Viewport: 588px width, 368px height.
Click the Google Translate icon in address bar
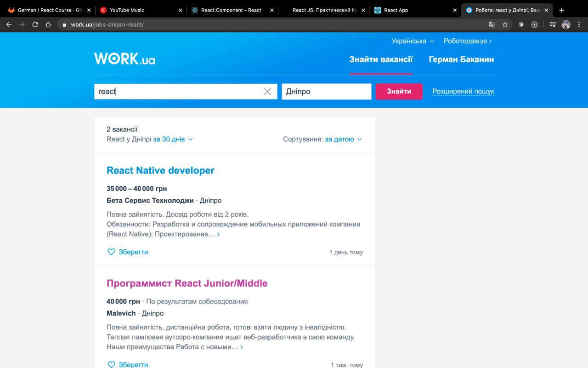(492, 24)
